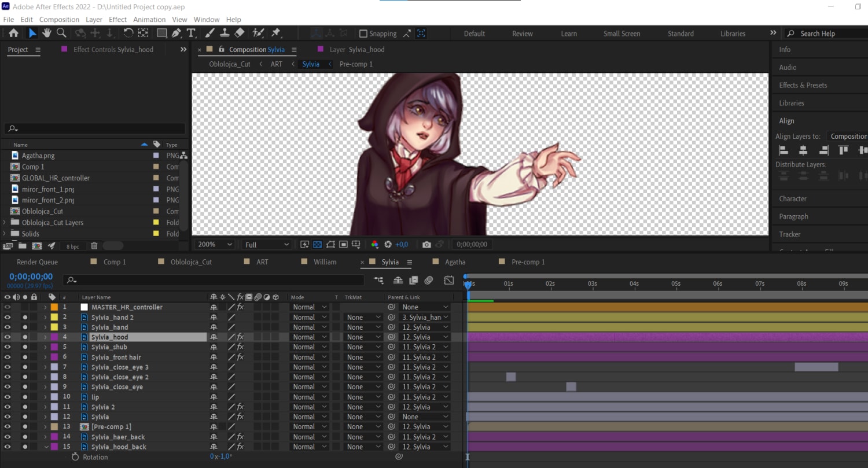Navigate to Oblolojca_Cut in comp breadcrumb
The height and width of the screenshot is (468, 868).
[x=230, y=64]
